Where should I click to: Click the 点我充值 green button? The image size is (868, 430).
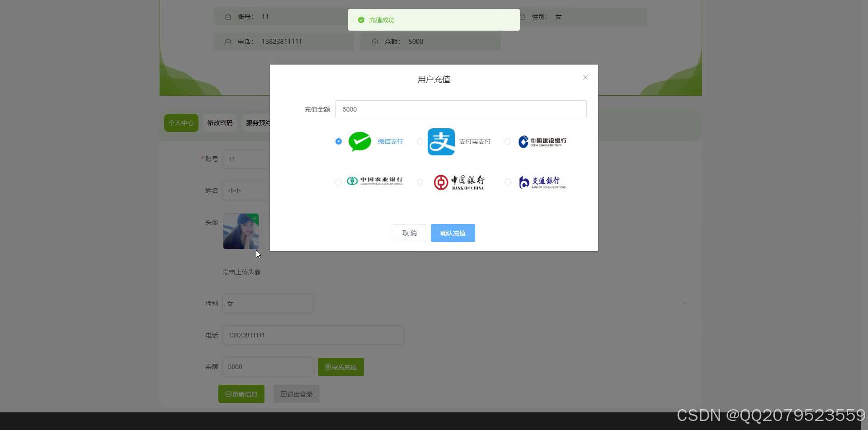[x=341, y=367]
